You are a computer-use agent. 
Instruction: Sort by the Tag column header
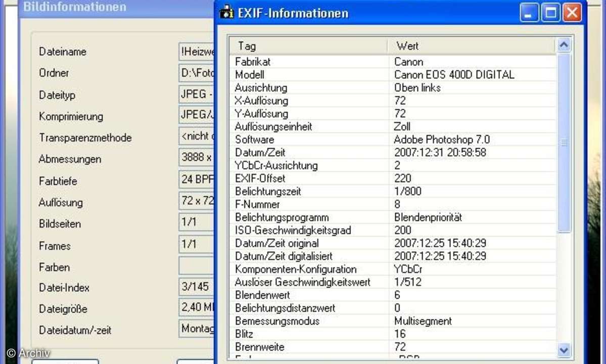[308, 46]
